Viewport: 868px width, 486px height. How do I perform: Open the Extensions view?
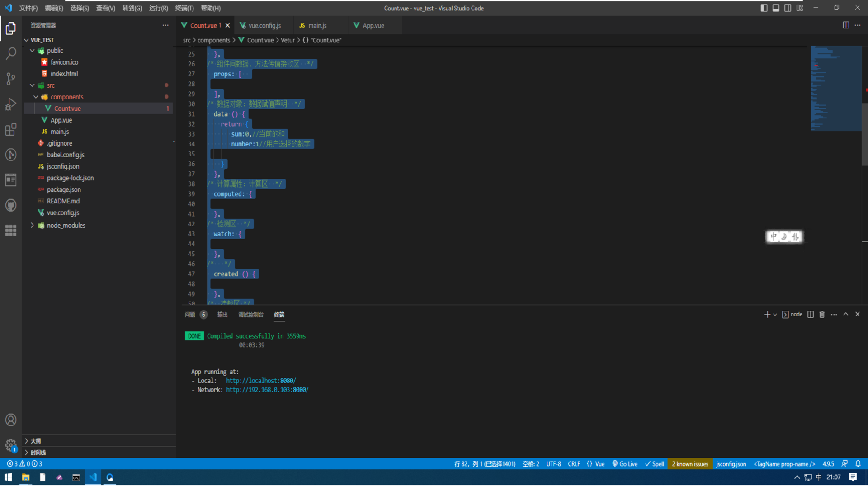coord(11,129)
